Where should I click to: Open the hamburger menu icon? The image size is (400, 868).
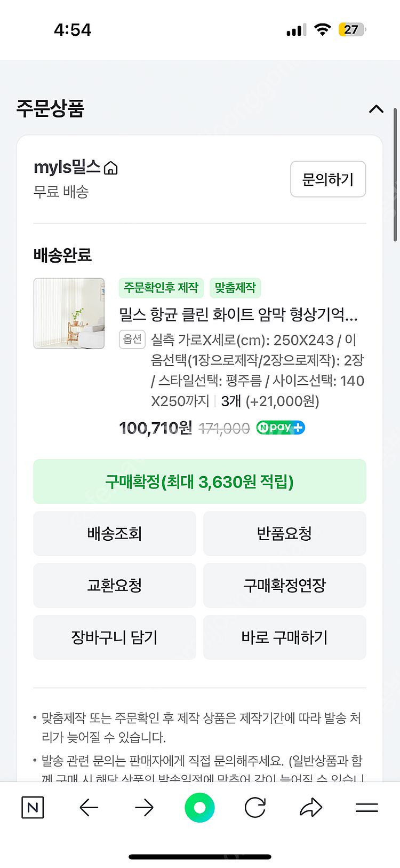[366, 808]
